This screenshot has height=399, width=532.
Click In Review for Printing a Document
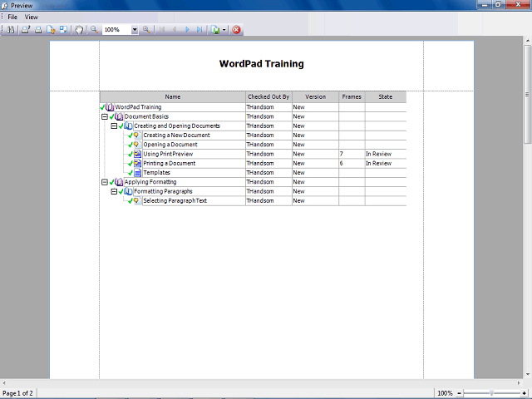tap(379, 164)
